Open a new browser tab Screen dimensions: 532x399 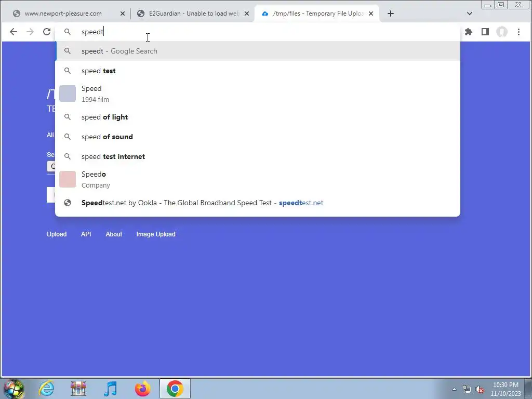(391, 14)
